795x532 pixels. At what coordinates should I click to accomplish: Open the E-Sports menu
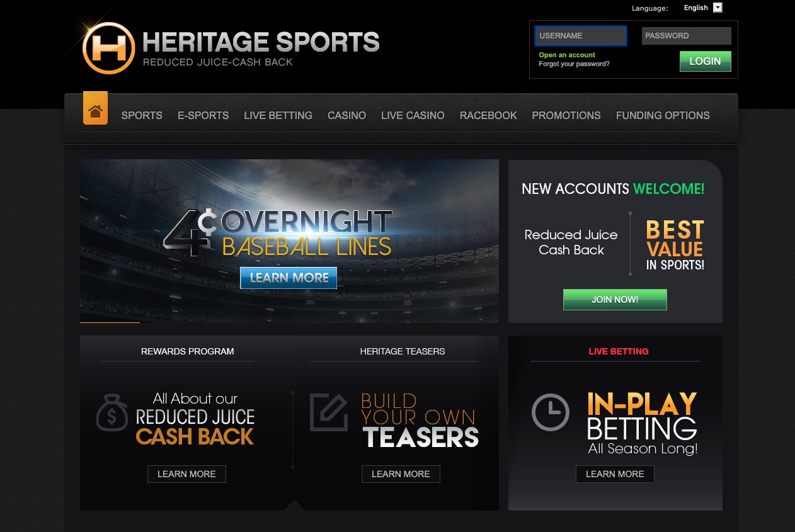[203, 115]
